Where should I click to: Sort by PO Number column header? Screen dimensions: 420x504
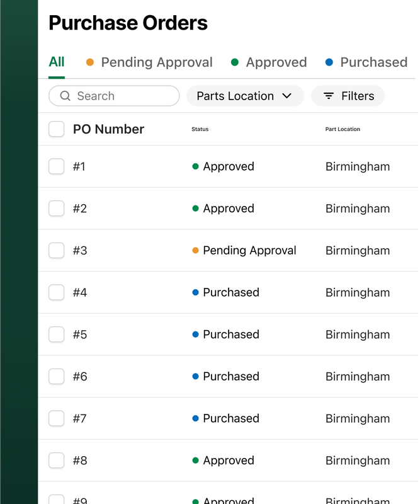108,129
